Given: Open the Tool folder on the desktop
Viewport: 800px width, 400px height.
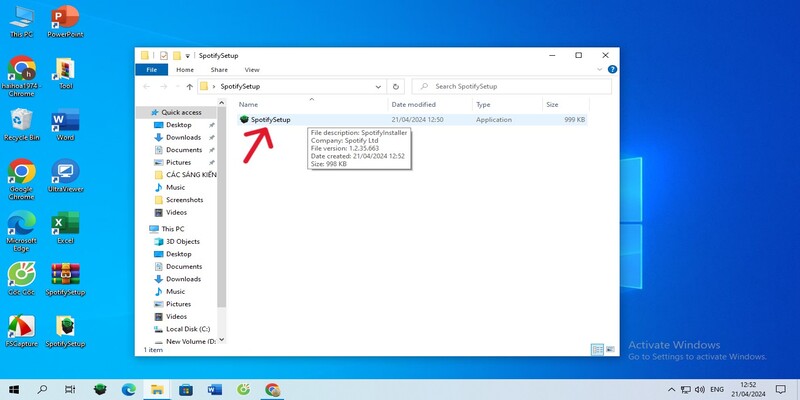Looking at the screenshot, I should pos(65,73).
